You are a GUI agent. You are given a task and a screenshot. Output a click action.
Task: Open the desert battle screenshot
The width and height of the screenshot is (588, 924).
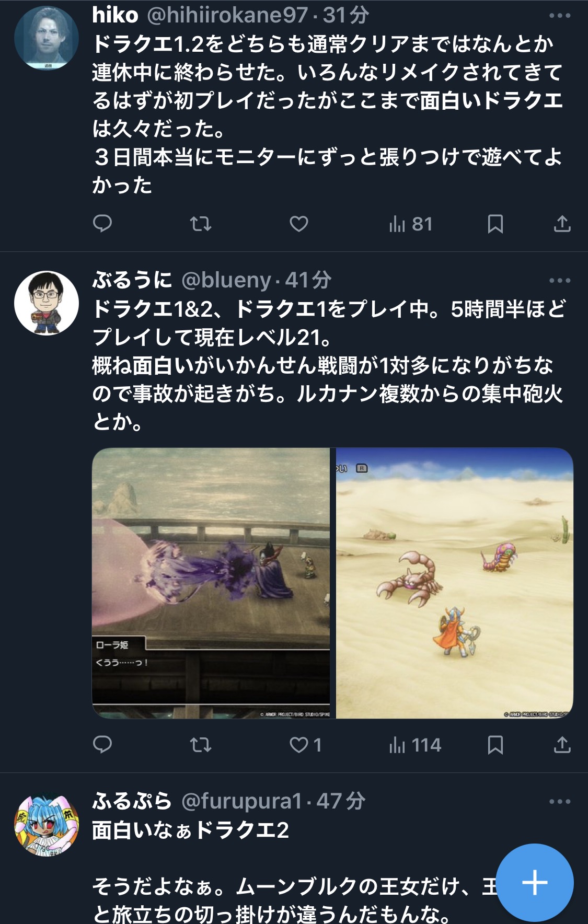tap(455, 583)
